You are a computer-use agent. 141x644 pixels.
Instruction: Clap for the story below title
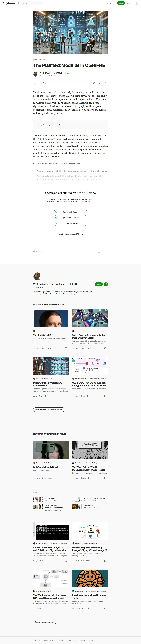35,83
